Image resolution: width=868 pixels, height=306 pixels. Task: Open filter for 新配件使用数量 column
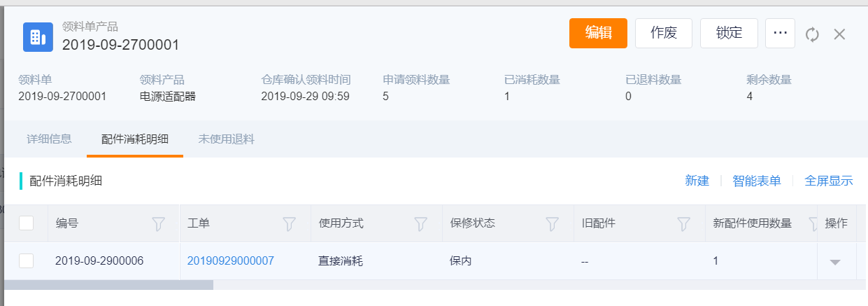(x=813, y=223)
